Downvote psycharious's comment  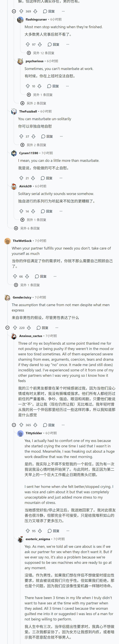click(39, 86)
